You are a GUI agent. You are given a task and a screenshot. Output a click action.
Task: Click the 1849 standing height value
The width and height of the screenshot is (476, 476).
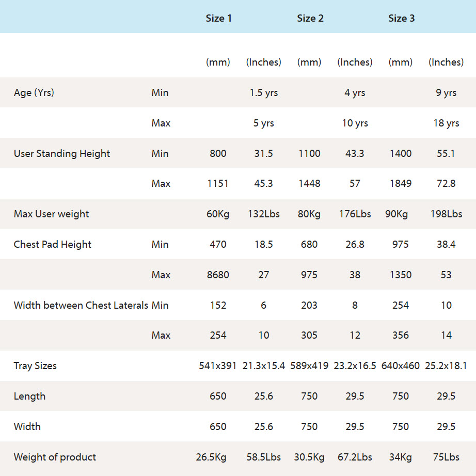click(x=401, y=183)
